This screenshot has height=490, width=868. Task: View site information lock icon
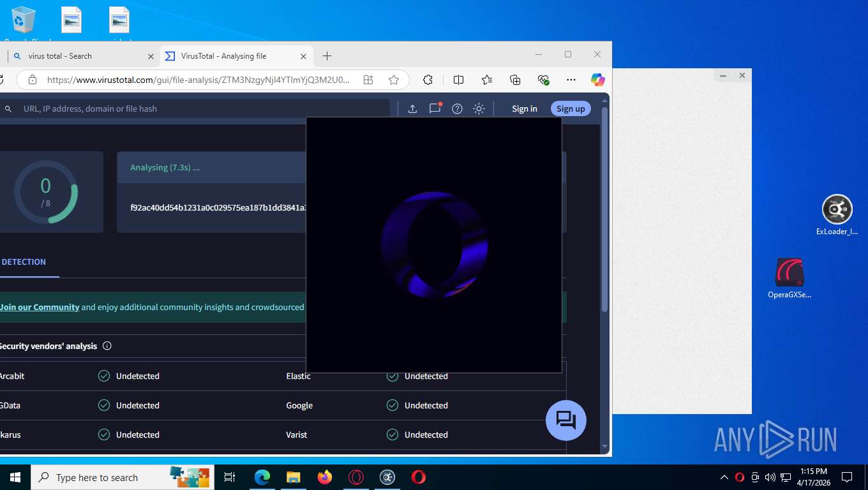[33, 80]
